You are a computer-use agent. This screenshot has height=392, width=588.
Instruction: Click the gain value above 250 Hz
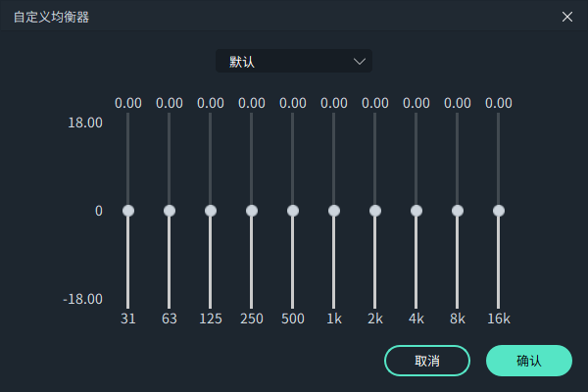tap(252, 103)
